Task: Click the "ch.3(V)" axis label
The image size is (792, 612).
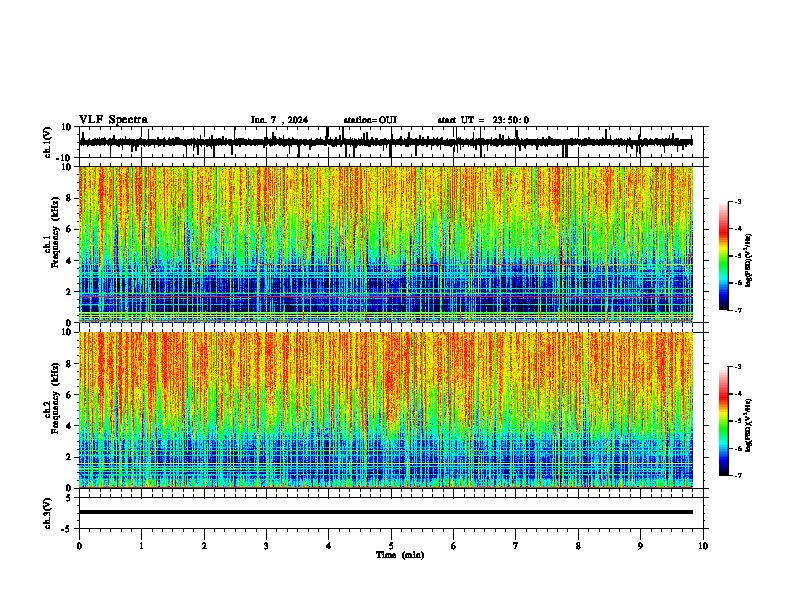Action: click(48, 513)
